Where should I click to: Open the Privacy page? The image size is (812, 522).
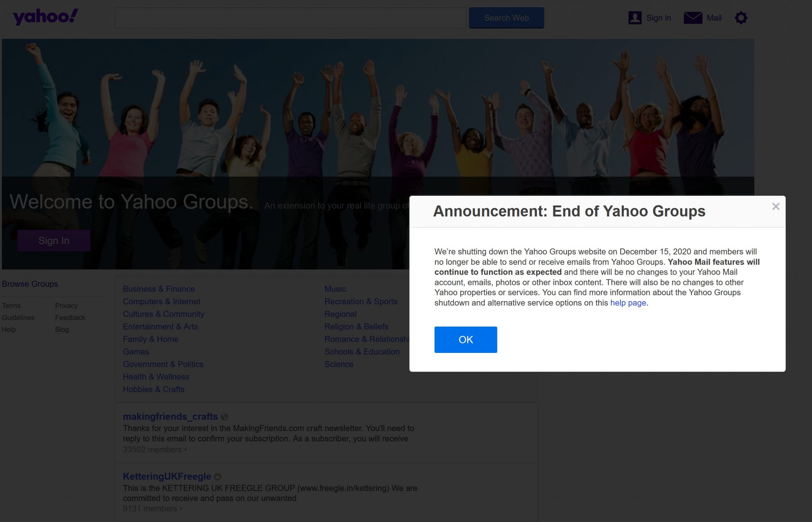coord(66,305)
